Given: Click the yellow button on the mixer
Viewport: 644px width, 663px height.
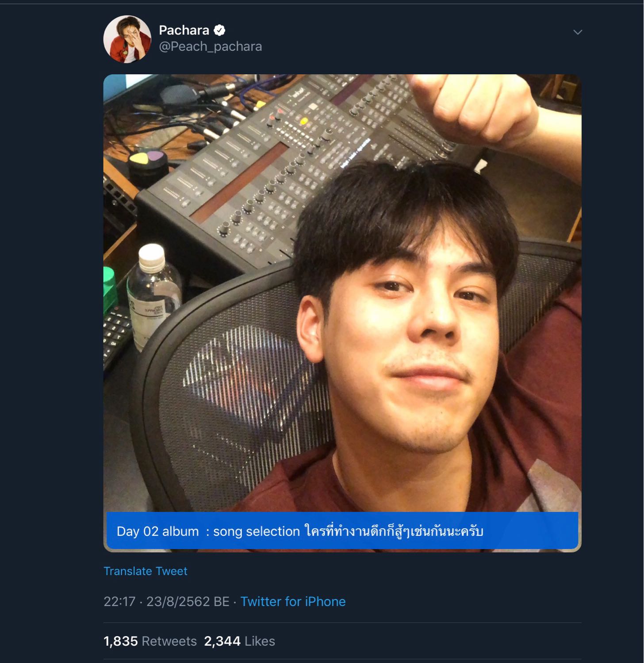Looking at the screenshot, I should click(303, 120).
